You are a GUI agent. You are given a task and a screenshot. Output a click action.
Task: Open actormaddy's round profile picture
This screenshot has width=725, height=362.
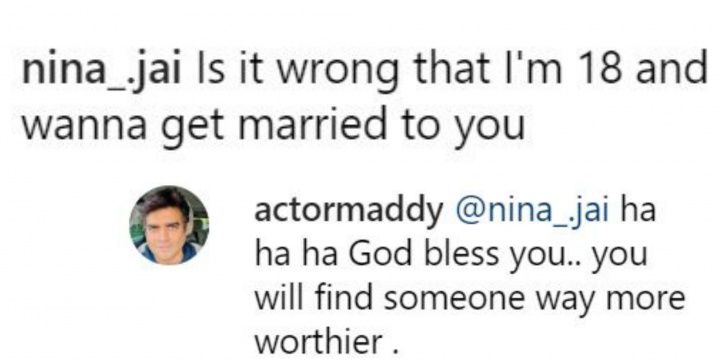point(169,225)
